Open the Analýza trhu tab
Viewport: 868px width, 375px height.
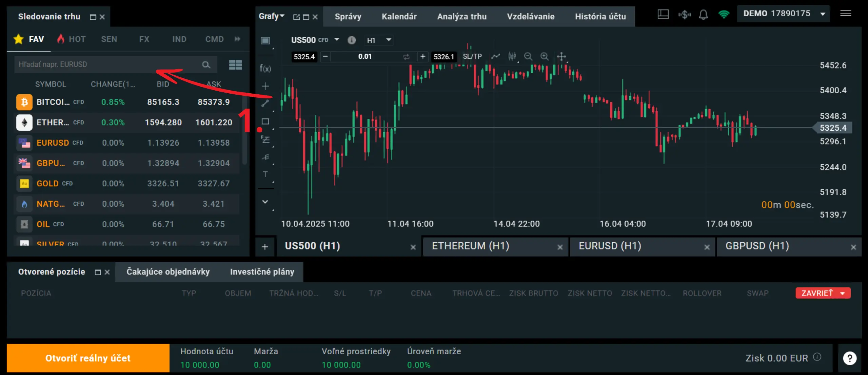[462, 17]
